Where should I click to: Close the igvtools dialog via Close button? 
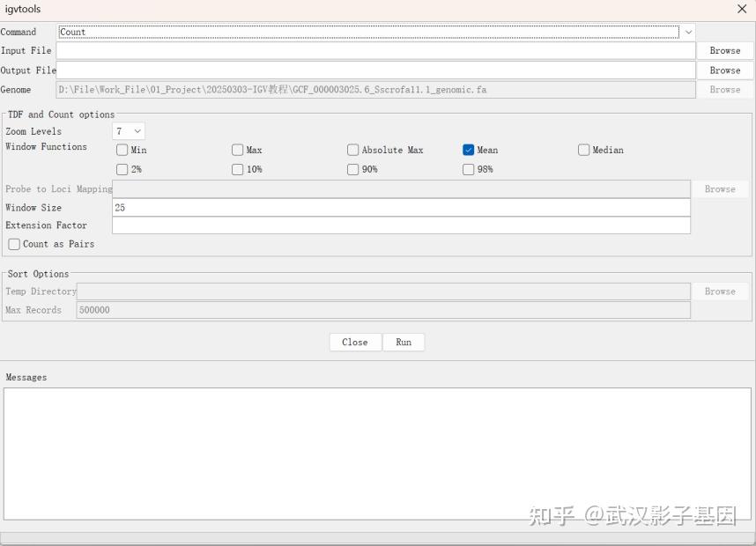pos(355,342)
